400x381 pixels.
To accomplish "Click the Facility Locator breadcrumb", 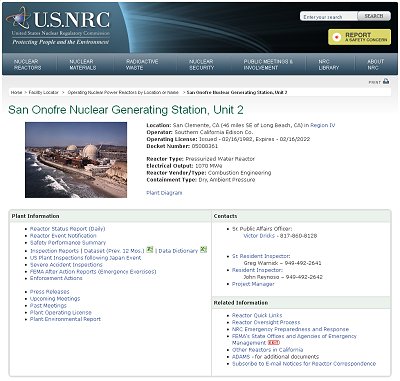I will (x=43, y=92).
